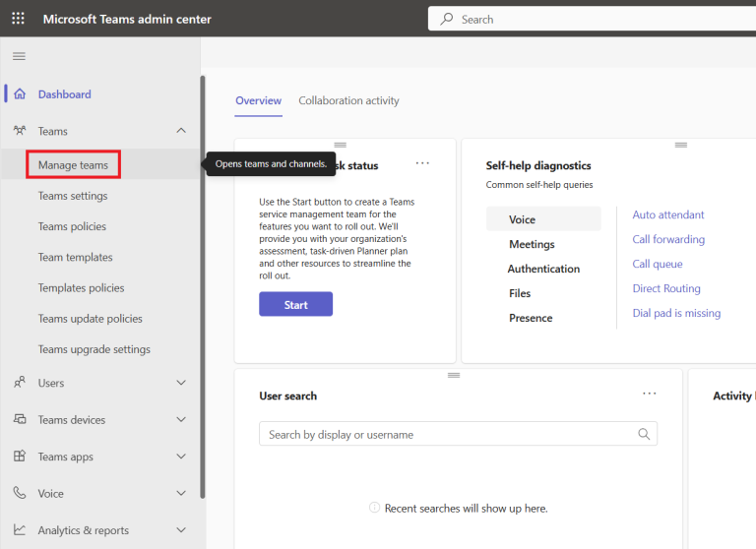Open the more options ellipsis on the User search card
This screenshot has height=549, width=756.
coord(650,394)
